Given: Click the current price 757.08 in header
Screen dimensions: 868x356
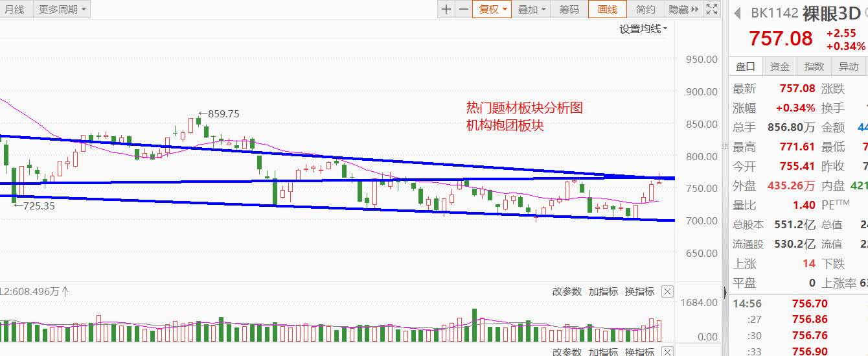Looking at the screenshot, I should point(781,38).
